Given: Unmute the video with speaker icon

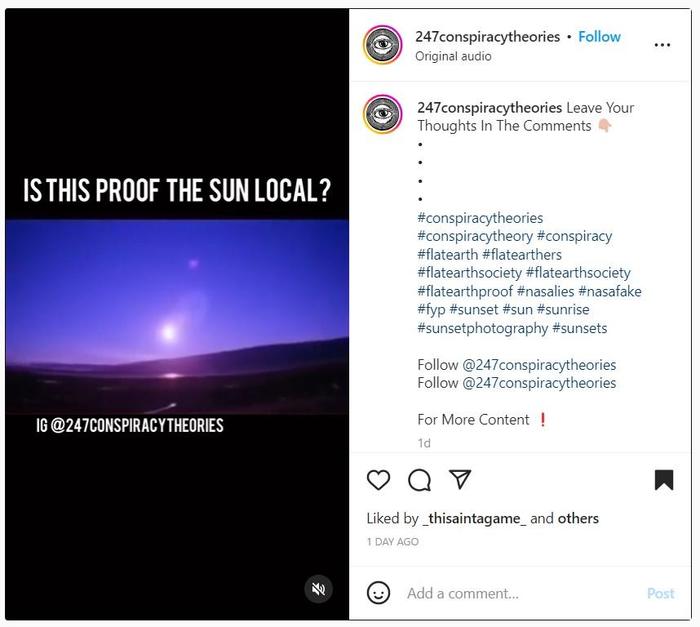Looking at the screenshot, I should [x=318, y=589].
